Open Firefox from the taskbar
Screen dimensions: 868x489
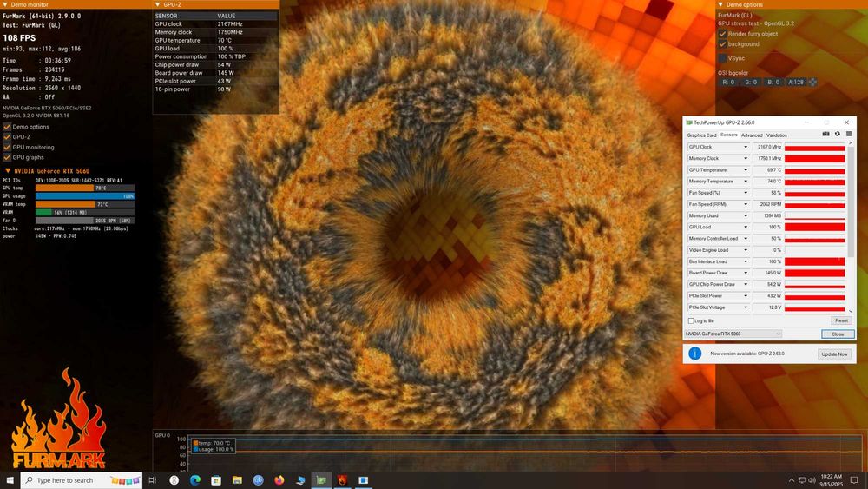pos(279,480)
